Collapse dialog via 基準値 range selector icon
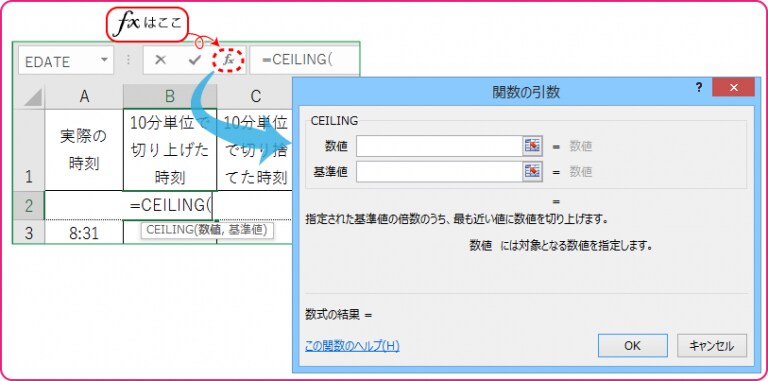Viewport: 768px width, 381px height. click(x=532, y=171)
